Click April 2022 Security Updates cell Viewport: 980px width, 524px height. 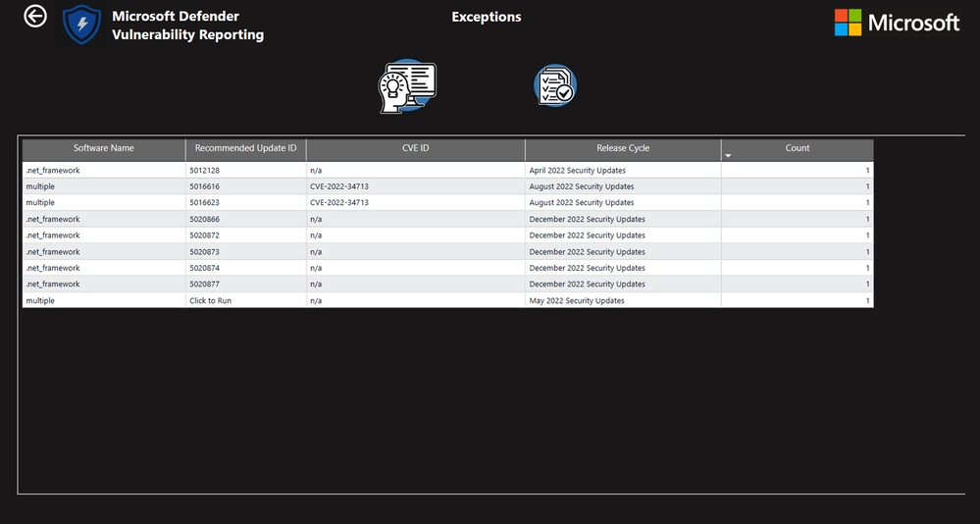tap(623, 170)
